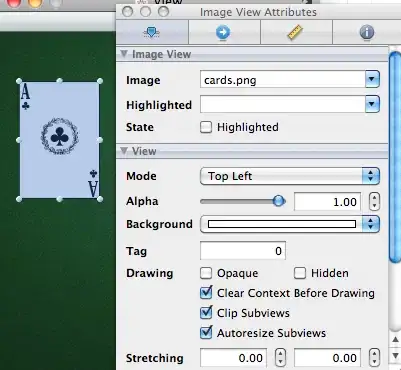Image resolution: width=401 pixels, height=370 pixels.
Task: Click the Image field showing cards.png
Action: 283,80
